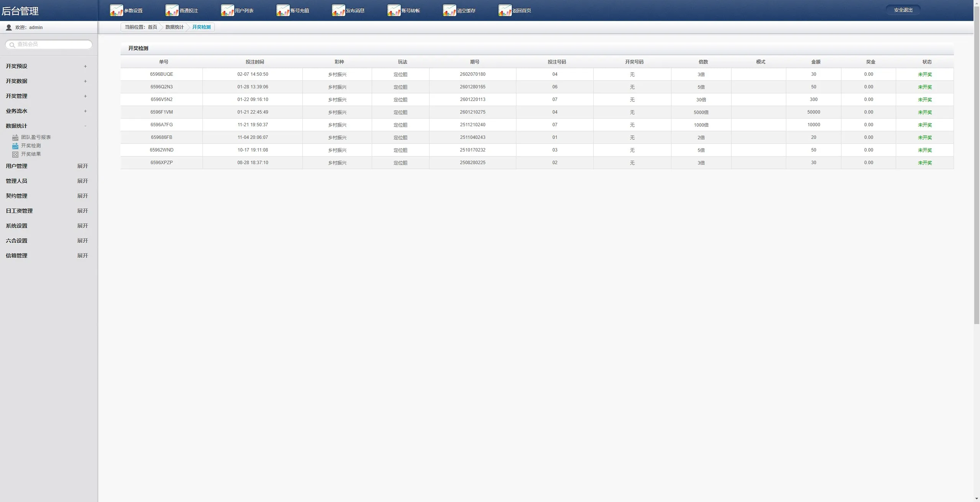Click the 安全退出 logout button
980x502 pixels.
903,10
